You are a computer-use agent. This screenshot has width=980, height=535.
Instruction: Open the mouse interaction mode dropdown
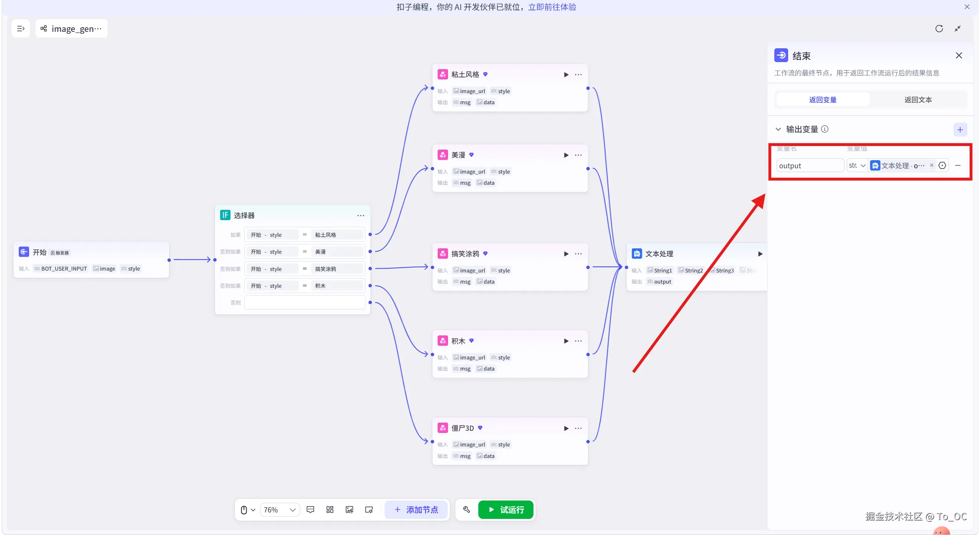click(x=248, y=510)
